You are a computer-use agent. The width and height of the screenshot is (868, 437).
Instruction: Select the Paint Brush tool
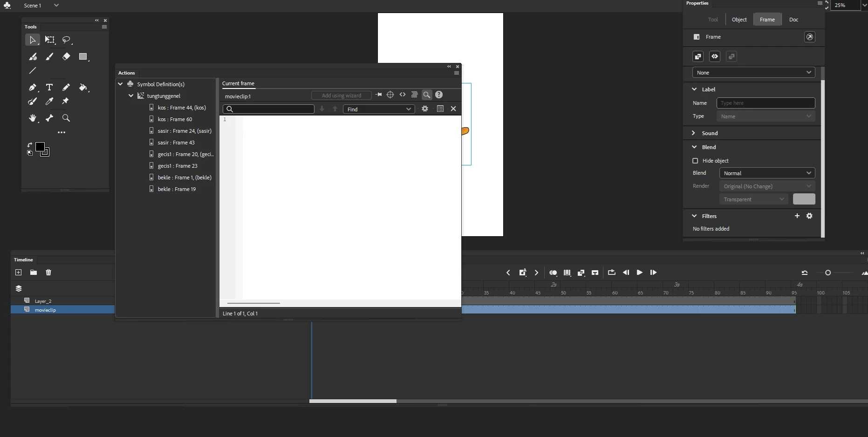pos(33,101)
